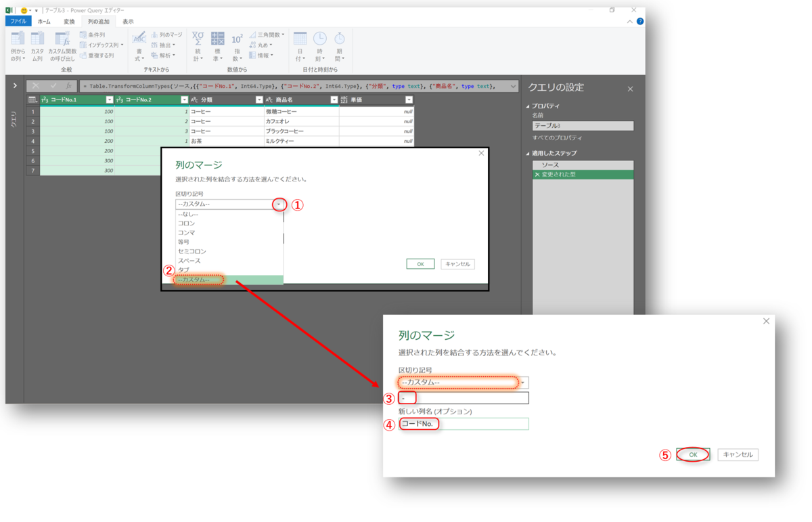Select the 変更された型 applied step
Image resolution: width=812 pixels, height=522 pixels.
click(583, 175)
